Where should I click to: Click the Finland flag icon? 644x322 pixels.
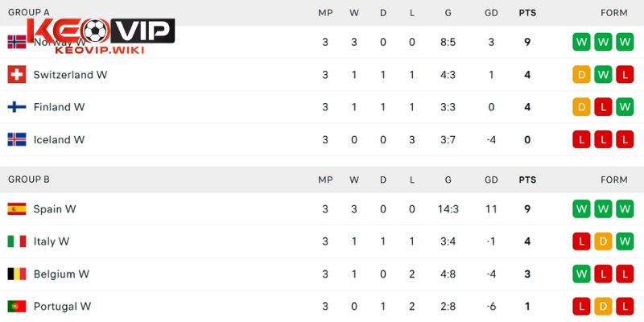(x=17, y=107)
